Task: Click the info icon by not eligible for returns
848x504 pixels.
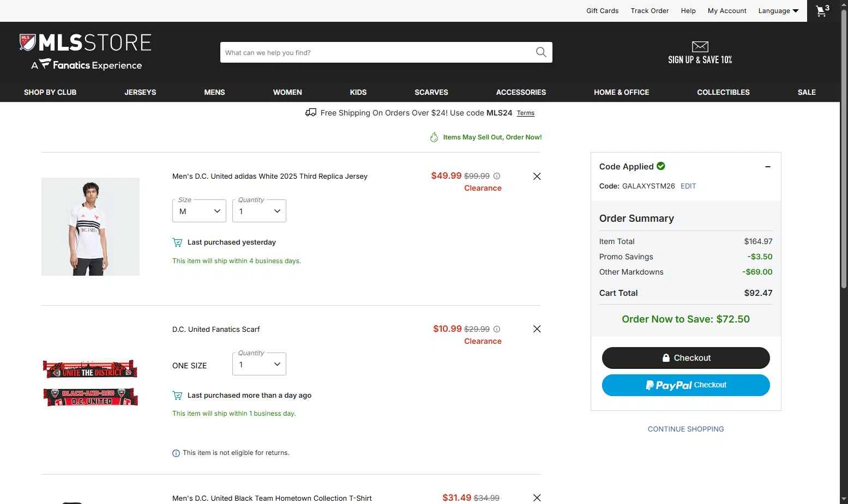Action: tap(176, 453)
